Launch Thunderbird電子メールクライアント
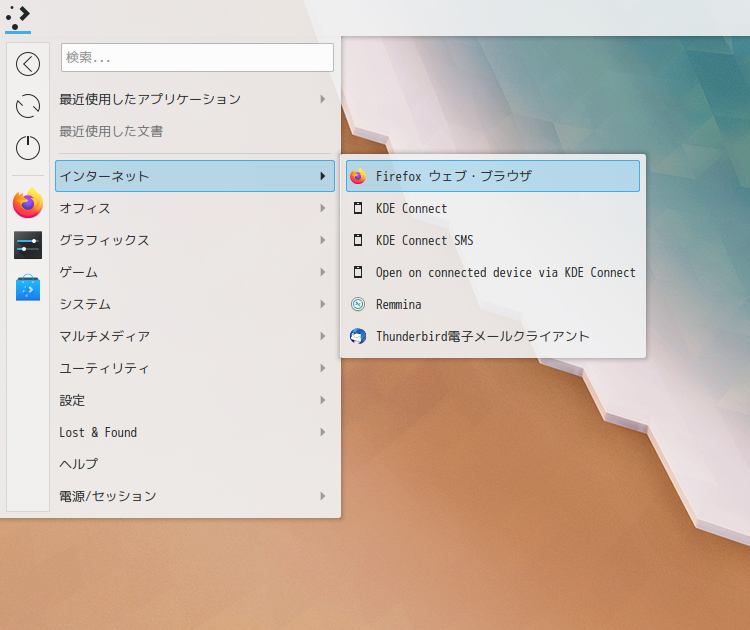The width and height of the screenshot is (750, 630). [493, 336]
